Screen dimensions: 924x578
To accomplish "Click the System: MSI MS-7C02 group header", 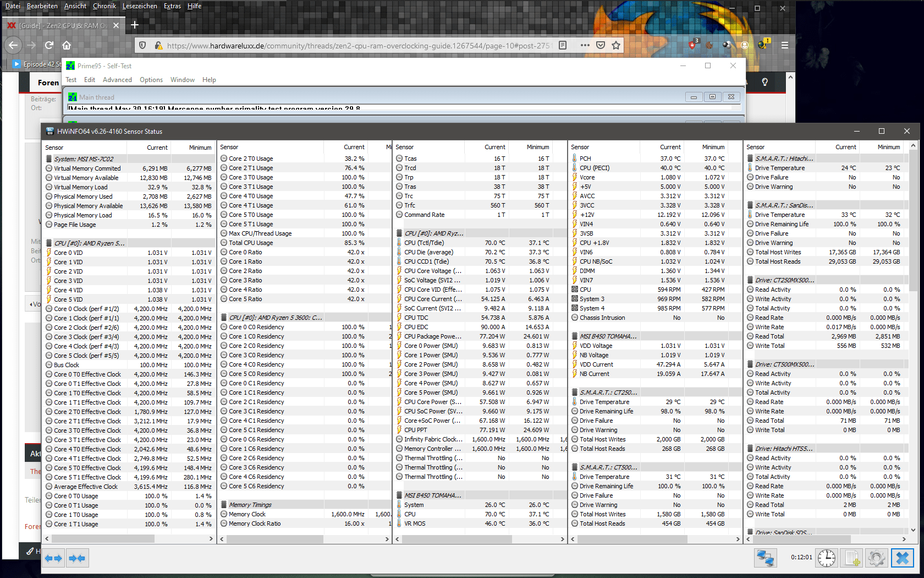I will [x=129, y=159].
